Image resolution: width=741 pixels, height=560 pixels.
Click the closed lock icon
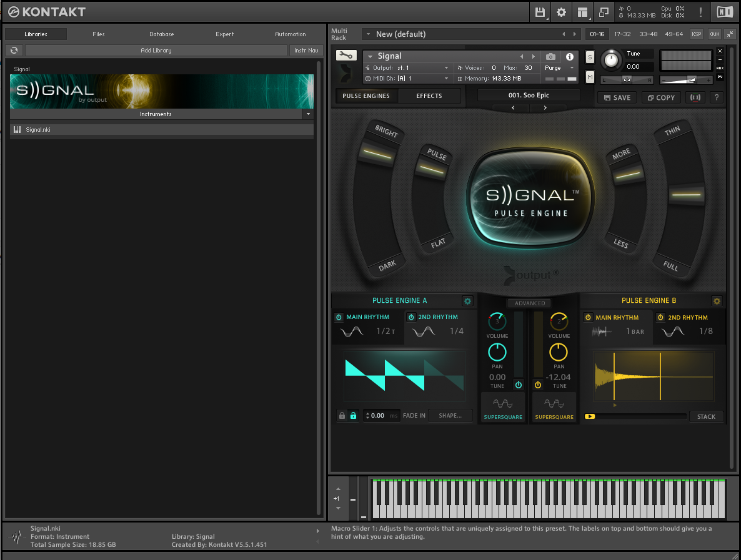342,416
